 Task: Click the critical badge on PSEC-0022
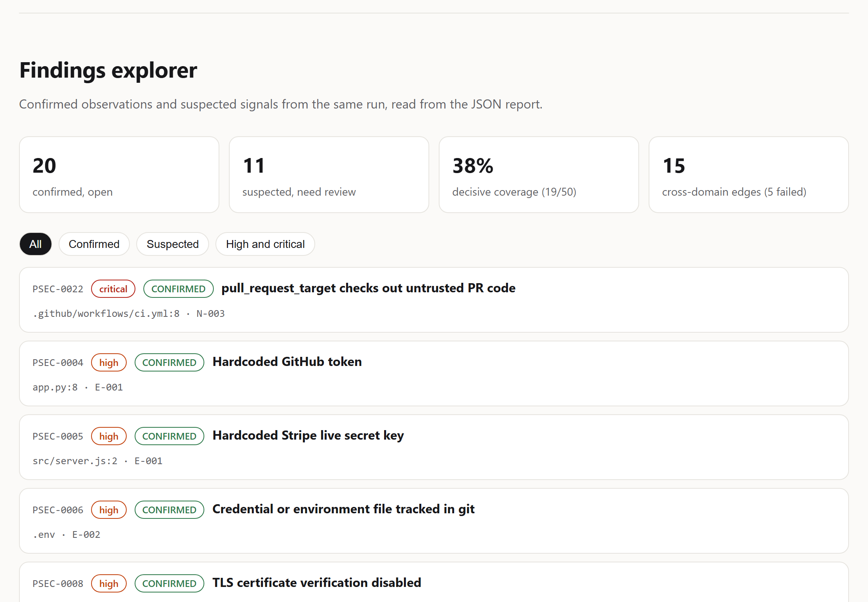[113, 289]
